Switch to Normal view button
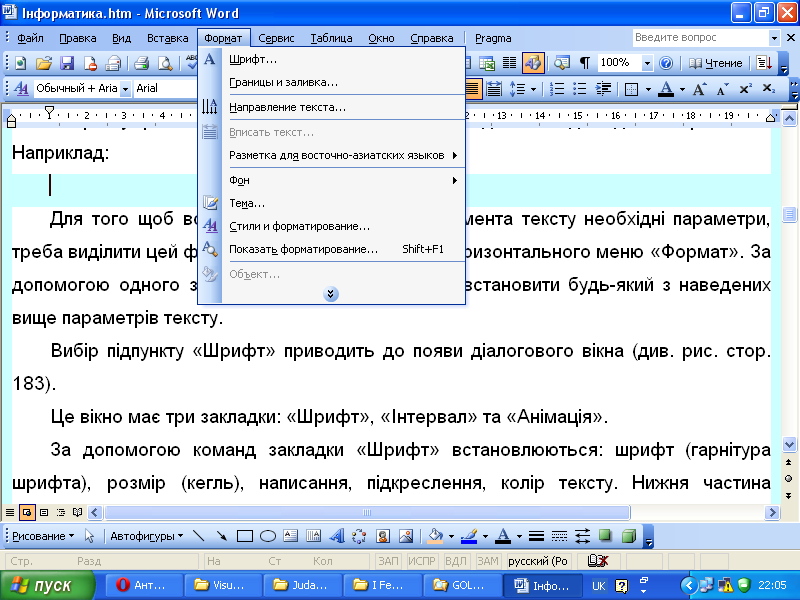The image size is (800, 600). click(10, 512)
